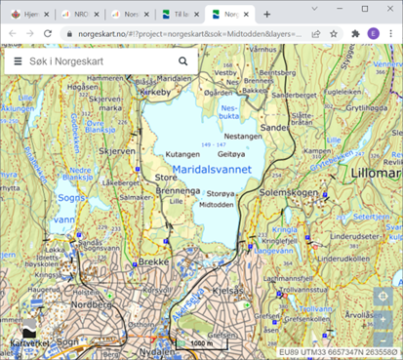Switch to the third tab 'Nors'
403x360 pixels.
[130, 14]
